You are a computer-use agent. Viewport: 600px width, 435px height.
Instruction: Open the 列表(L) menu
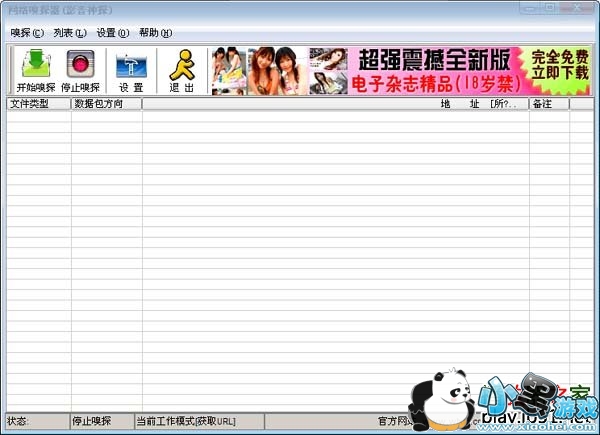(x=70, y=33)
